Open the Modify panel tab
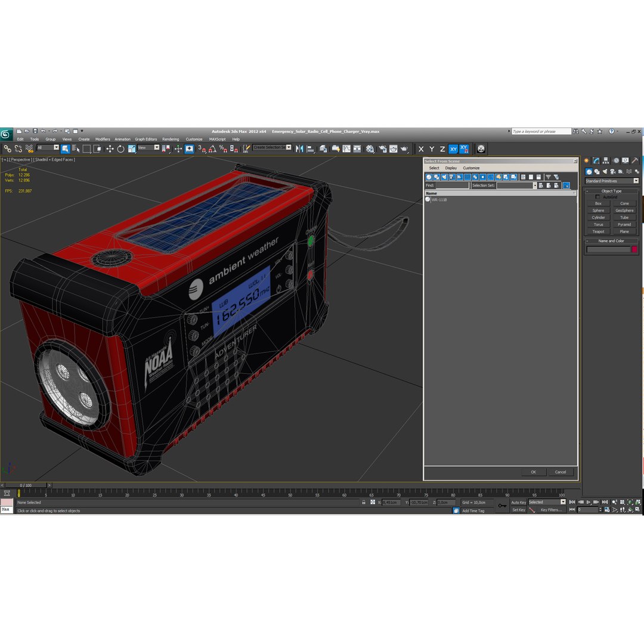This screenshot has width=644, height=644. click(596, 160)
